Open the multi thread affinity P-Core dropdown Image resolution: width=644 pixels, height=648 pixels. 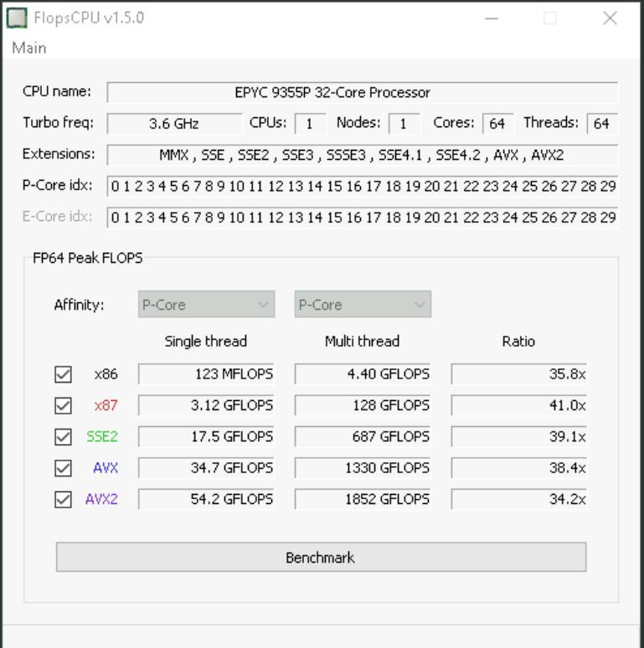coord(363,305)
